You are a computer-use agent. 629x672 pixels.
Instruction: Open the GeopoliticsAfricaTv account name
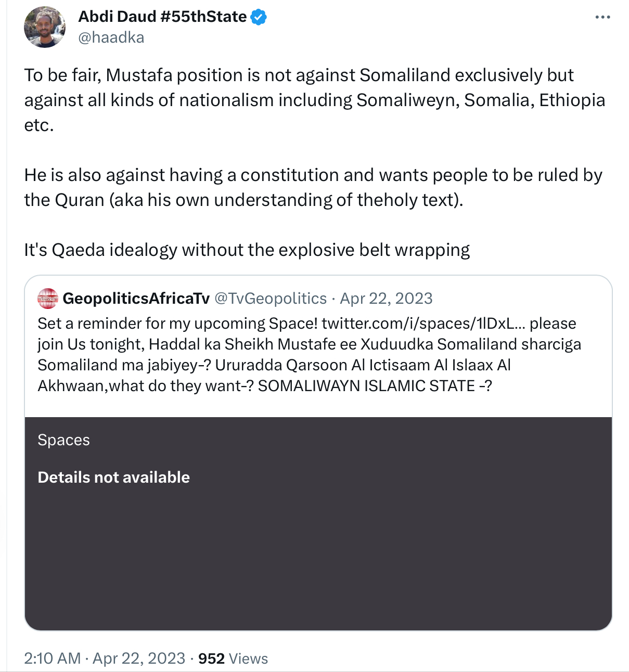(x=136, y=298)
